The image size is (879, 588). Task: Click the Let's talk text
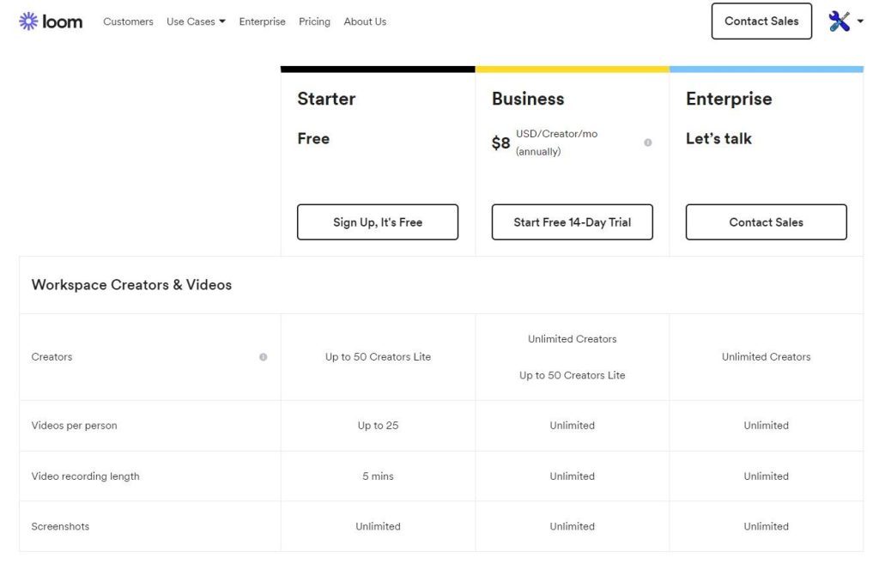pos(718,138)
